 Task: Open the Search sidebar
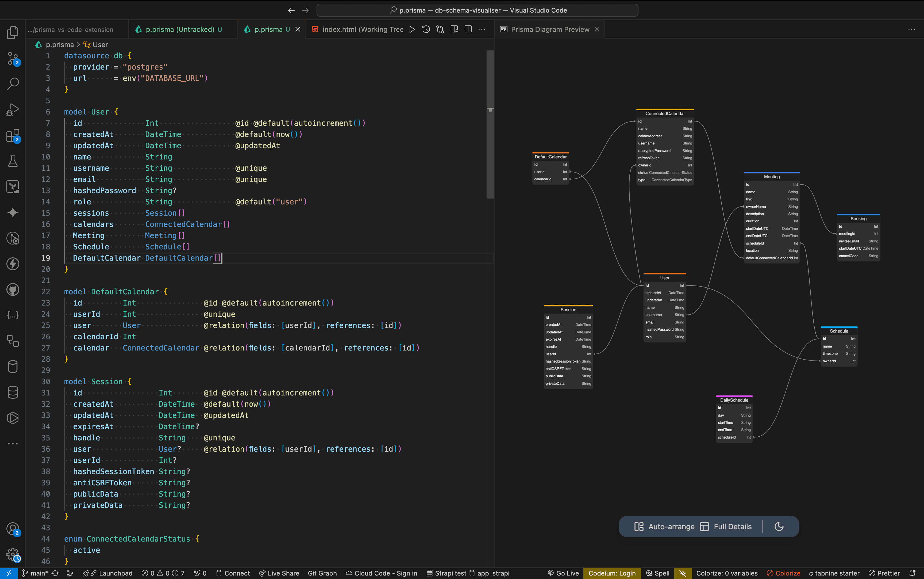tap(13, 83)
